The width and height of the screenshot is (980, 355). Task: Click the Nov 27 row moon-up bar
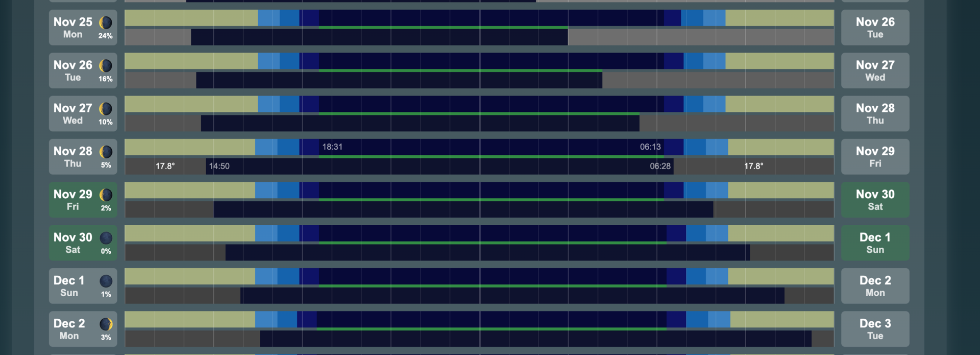coord(420,123)
